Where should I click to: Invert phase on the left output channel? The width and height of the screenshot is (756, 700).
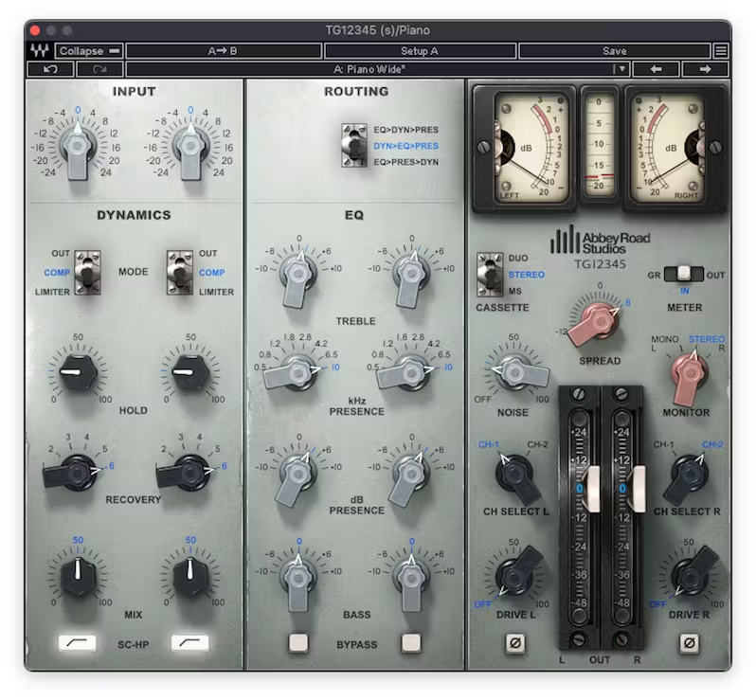(515, 643)
